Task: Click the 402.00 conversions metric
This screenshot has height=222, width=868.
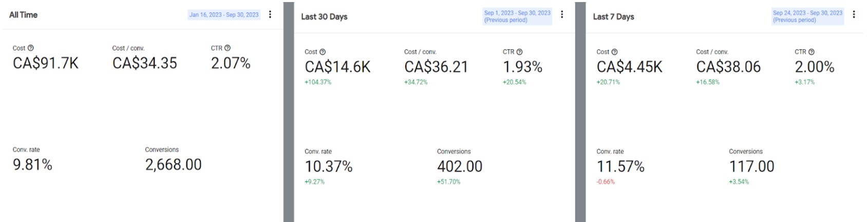Action: 460,166
